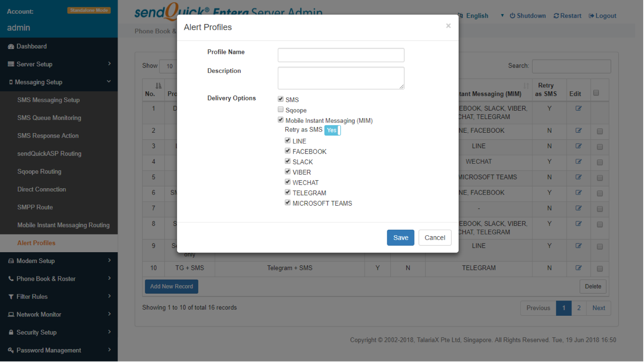Image resolution: width=644 pixels, height=362 pixels.
Task: Uncheck the TELEGRAM checkbox
Action: 287,192
